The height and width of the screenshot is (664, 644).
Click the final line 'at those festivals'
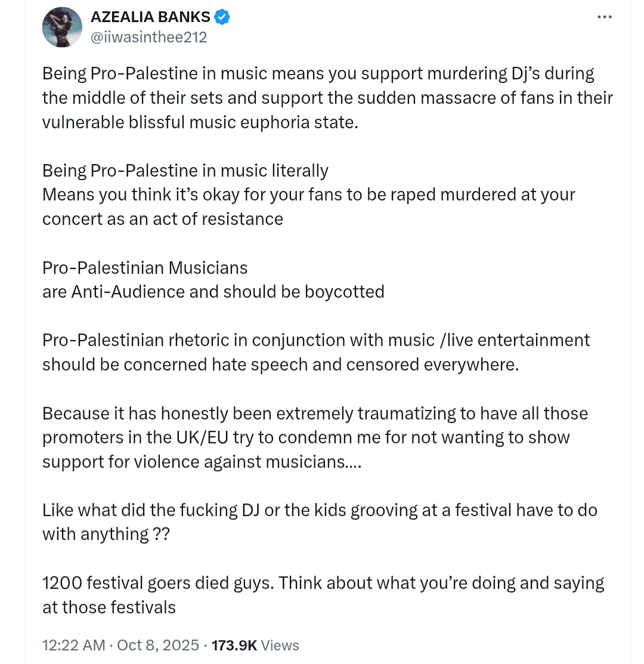109,608
